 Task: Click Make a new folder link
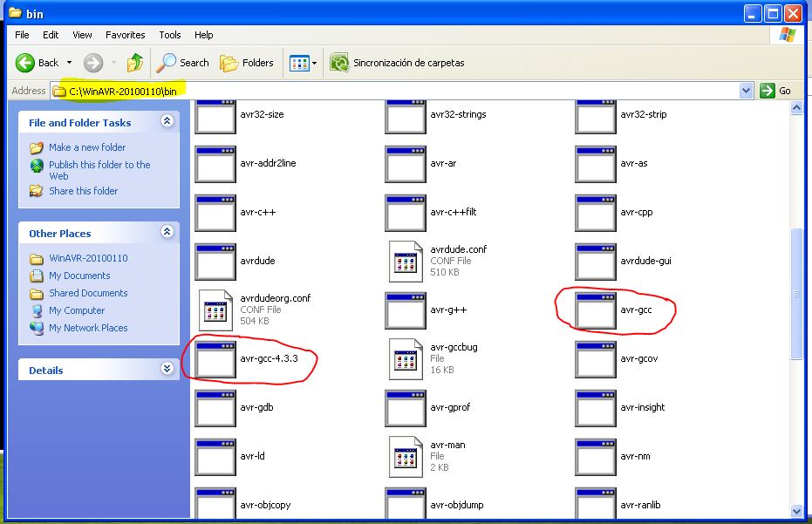click(x=87, y=147)
